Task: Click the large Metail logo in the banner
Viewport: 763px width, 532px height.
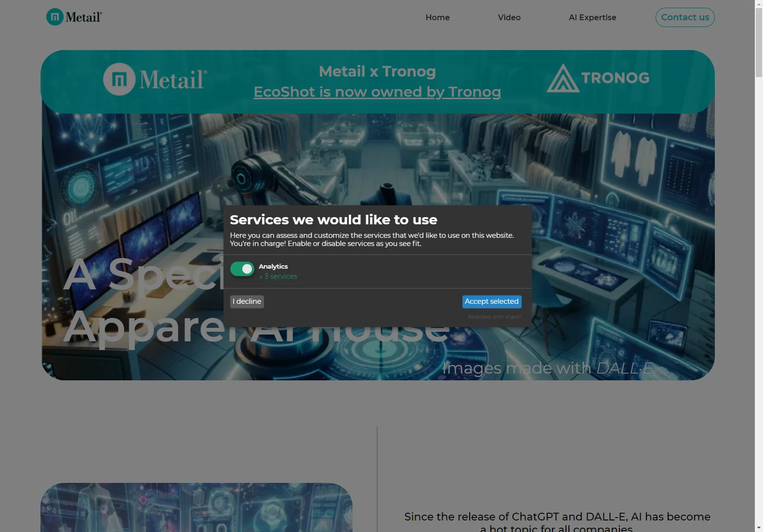Action: (155, 79)
